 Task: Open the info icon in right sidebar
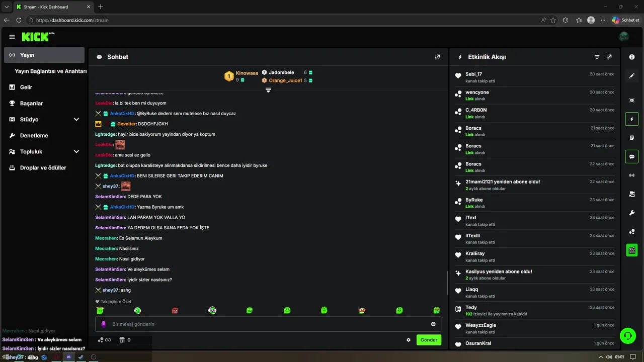(632, 57)
